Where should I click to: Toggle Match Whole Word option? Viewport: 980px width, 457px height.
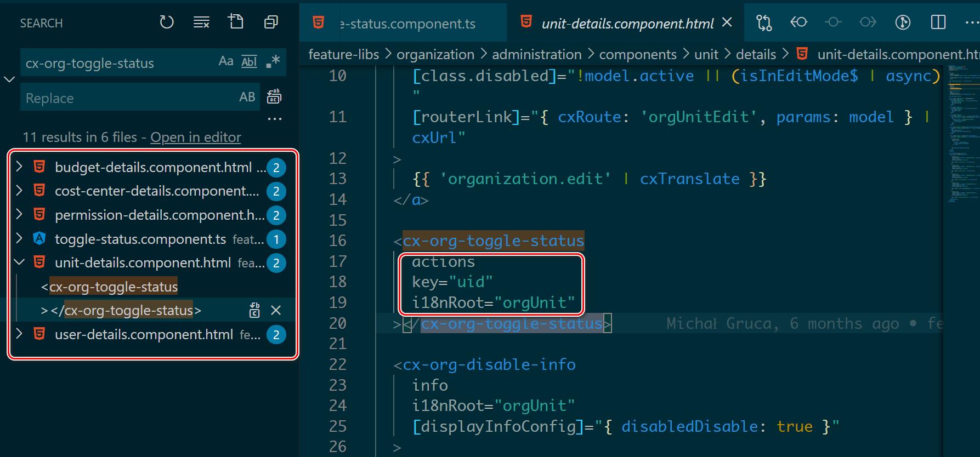[x=249, y=61]
